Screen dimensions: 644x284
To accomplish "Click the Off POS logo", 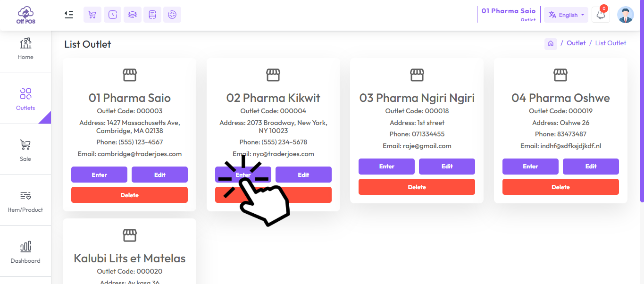I will click(x=25, y=14).
